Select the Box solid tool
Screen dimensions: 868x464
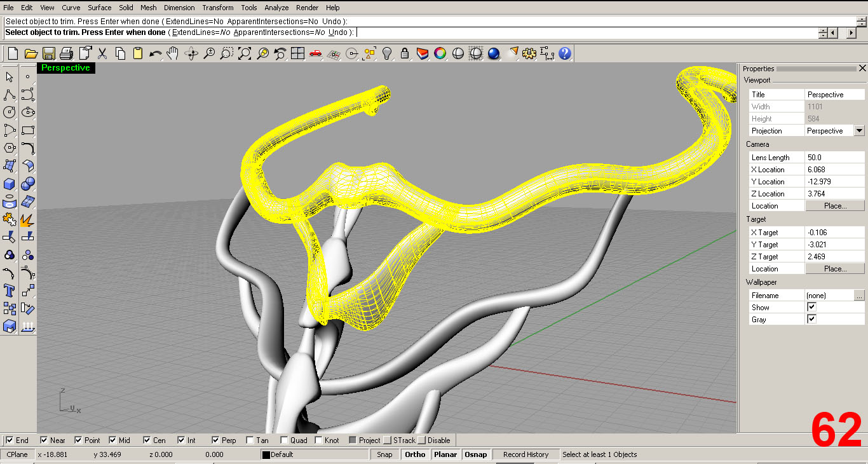[10, 184]
